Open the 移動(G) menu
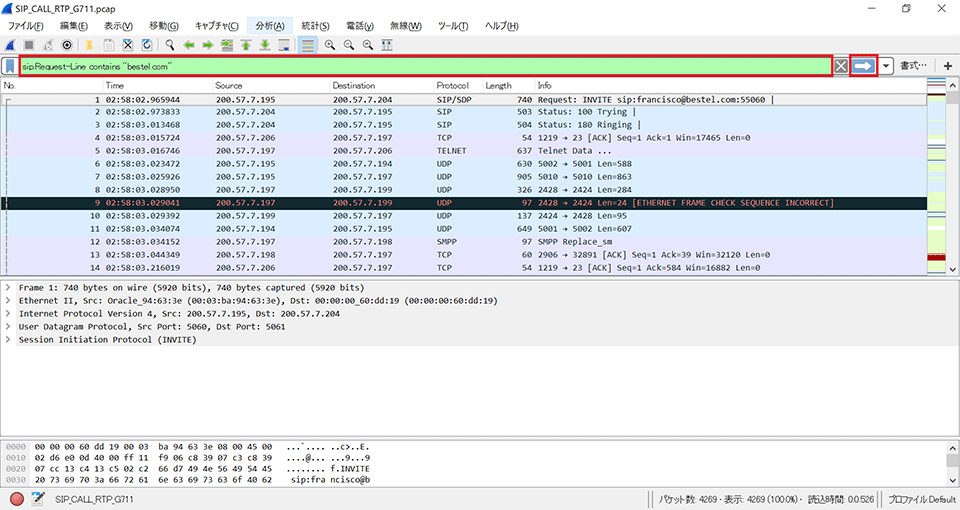 pyautogui.click(x=164, y=26)
